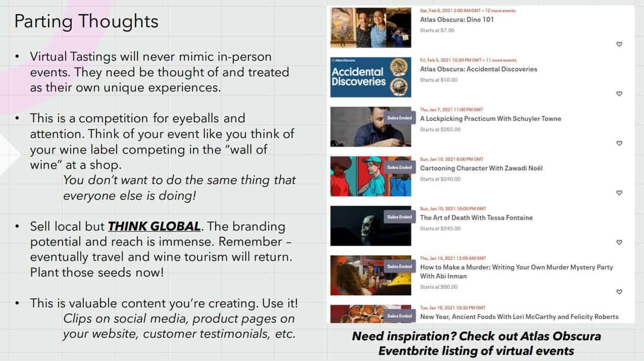Select the "Parting Thoughts" slide title
Image resolution: width=644 pixels, height=361 pixels.
[x=86, y=21]
